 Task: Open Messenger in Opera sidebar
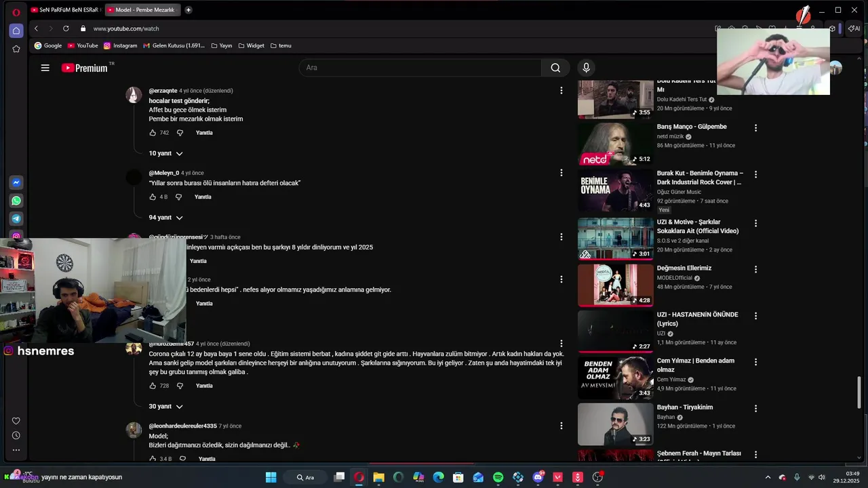click(x=16, y=182)
